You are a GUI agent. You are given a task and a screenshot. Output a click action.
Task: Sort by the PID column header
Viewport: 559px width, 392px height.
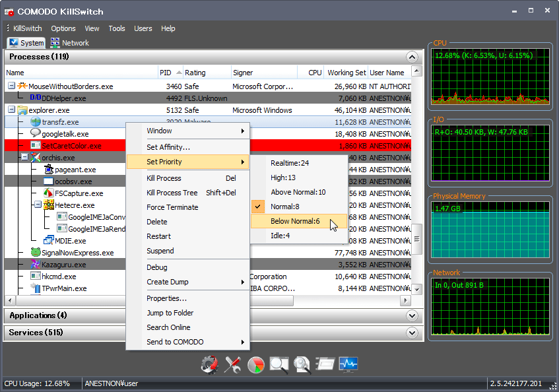coord(170,73)
